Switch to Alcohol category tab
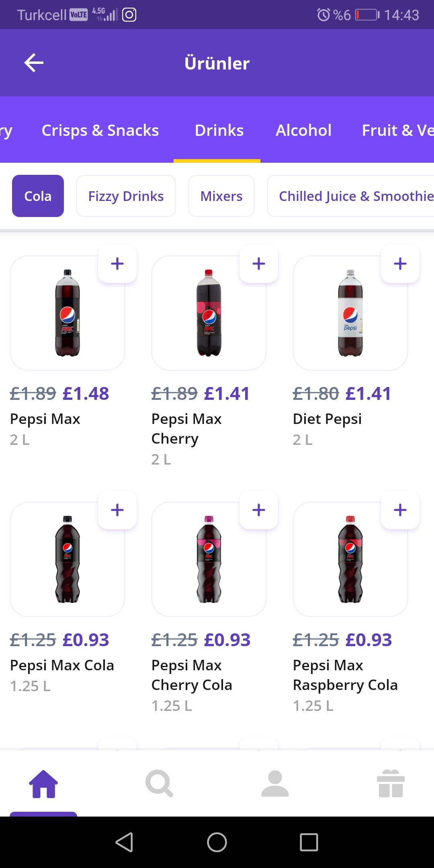This screenshot has width=434, height=868. 303,130
